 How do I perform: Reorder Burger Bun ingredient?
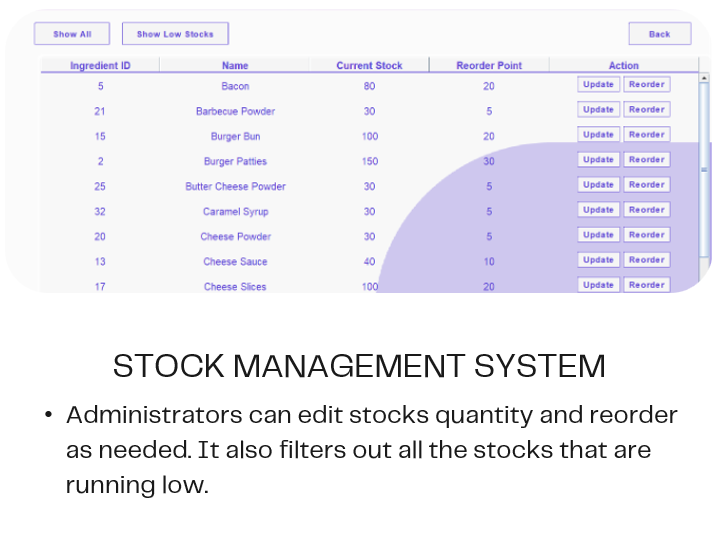(646, 134)
